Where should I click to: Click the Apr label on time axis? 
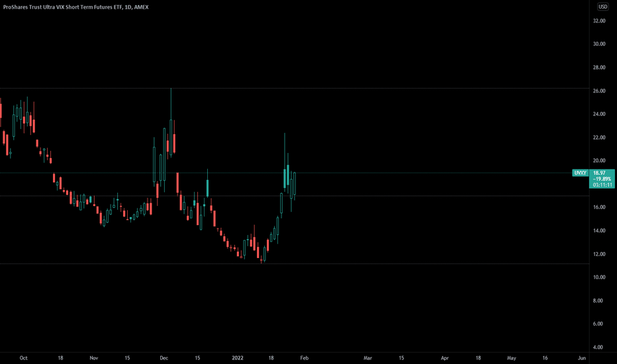[x=445, y=358]
